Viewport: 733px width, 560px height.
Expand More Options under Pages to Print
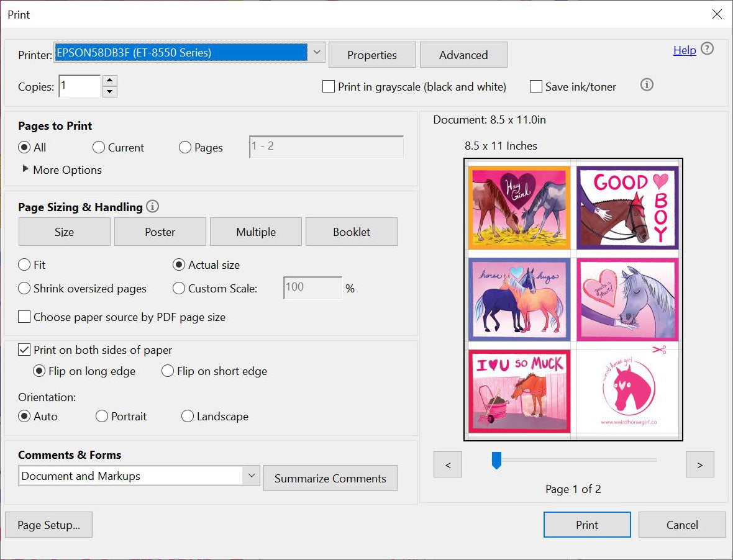click(x=26, y=169)
